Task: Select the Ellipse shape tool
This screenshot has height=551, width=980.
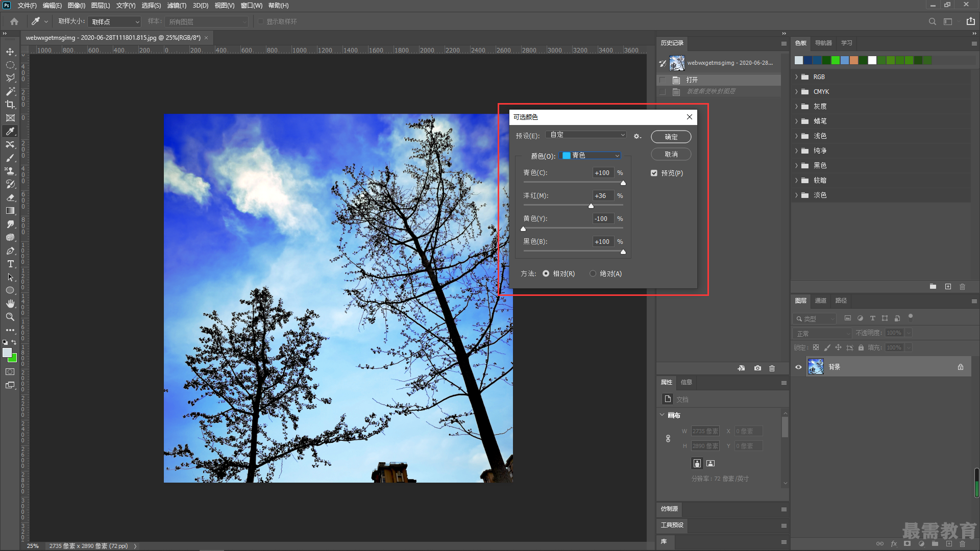Action: pos(10,290)
